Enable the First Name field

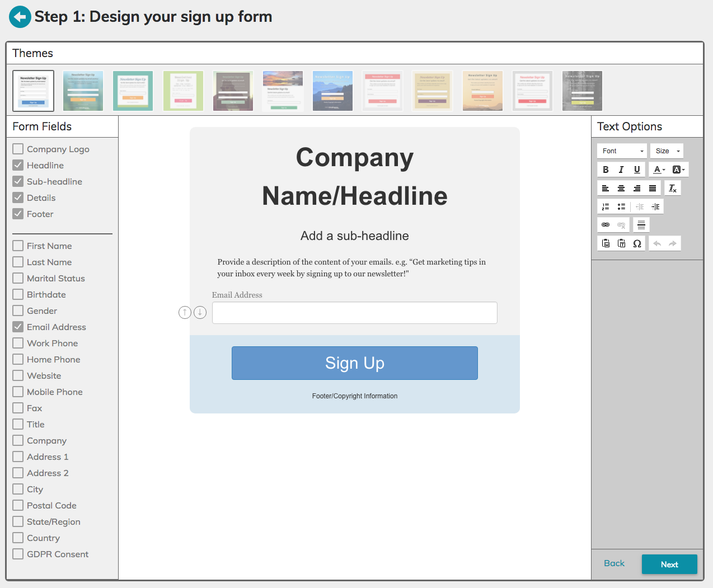(17, 246)
